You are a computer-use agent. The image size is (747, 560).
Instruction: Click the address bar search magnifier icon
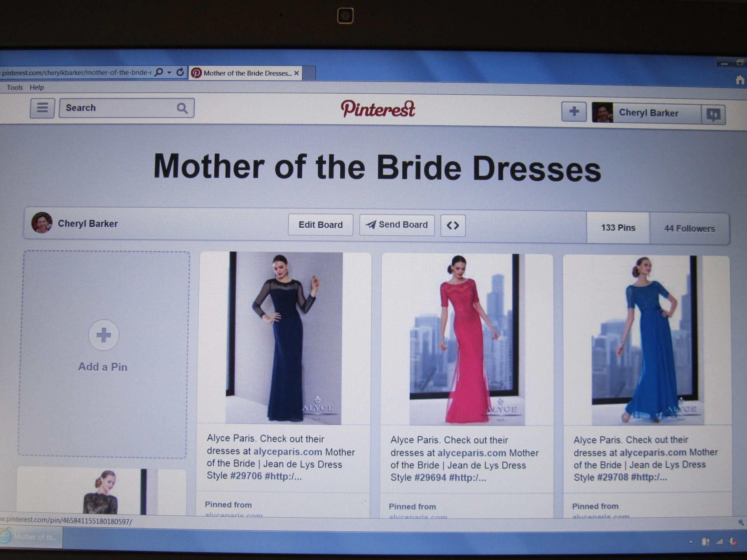(x=159, y=72)
